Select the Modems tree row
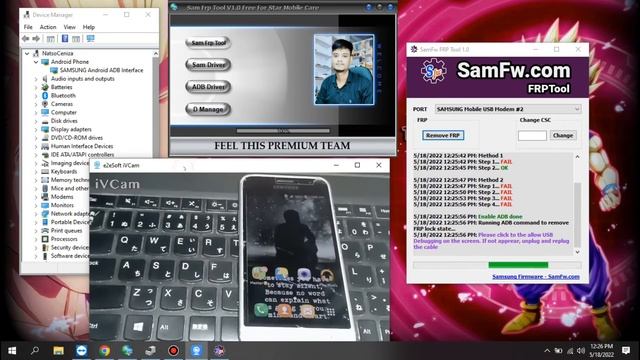Screen dimensions: 640x360 point(62,197)
